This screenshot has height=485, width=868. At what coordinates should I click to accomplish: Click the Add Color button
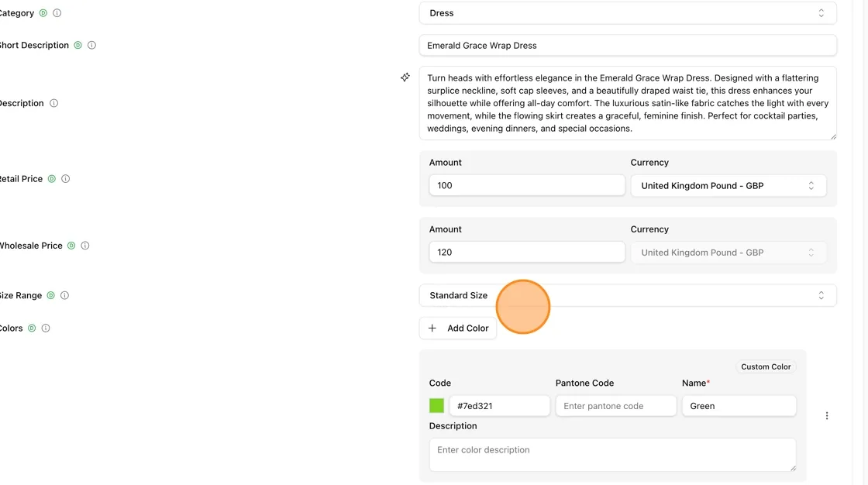pos(458,328)
